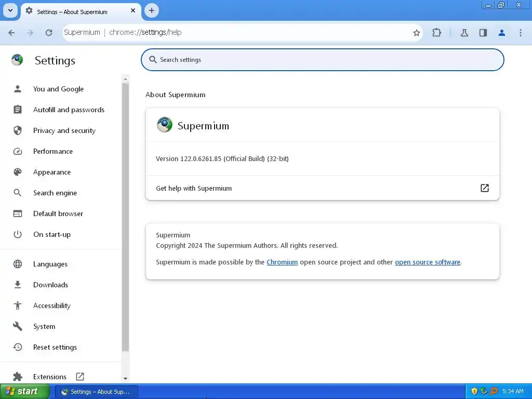Screen dimensions: 532x399
Task: Close the Settings – About Supermium tab
Action: pyautogui.click(x=133, y=10)
